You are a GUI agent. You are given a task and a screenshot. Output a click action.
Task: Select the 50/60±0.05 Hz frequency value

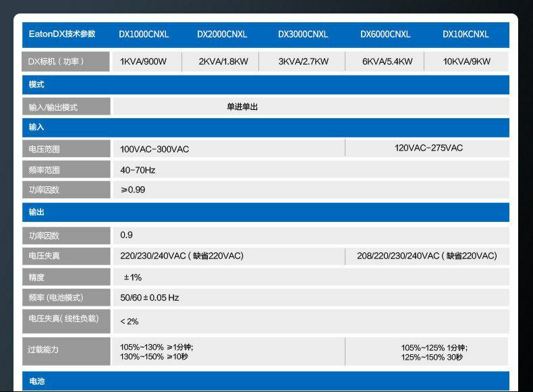click(150, 298)
